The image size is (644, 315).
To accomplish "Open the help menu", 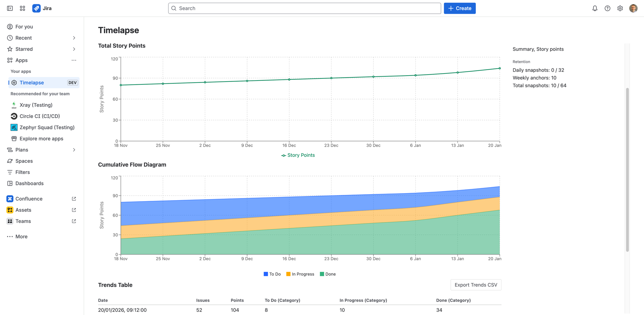I will [x=607, y=8].
